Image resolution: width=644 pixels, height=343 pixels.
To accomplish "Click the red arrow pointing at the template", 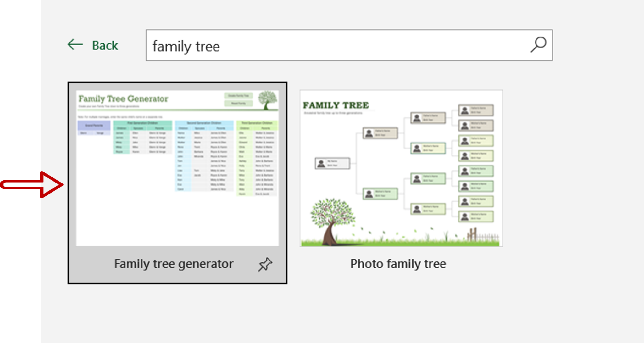I will [x=31, y=184].
